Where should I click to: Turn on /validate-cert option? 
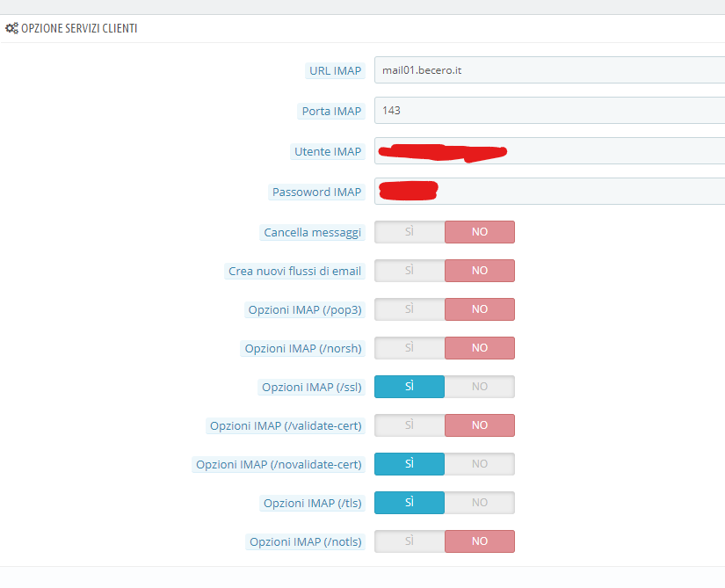click(410, 425)
